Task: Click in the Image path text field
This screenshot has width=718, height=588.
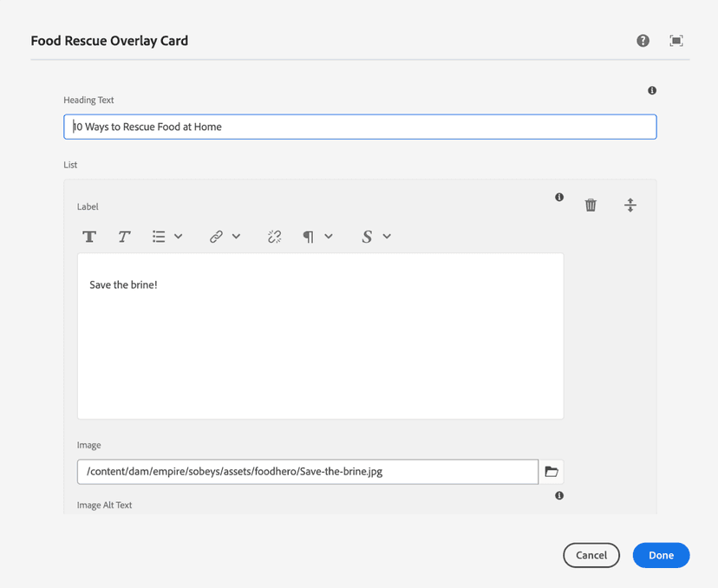Action: (x=308, y=472)
